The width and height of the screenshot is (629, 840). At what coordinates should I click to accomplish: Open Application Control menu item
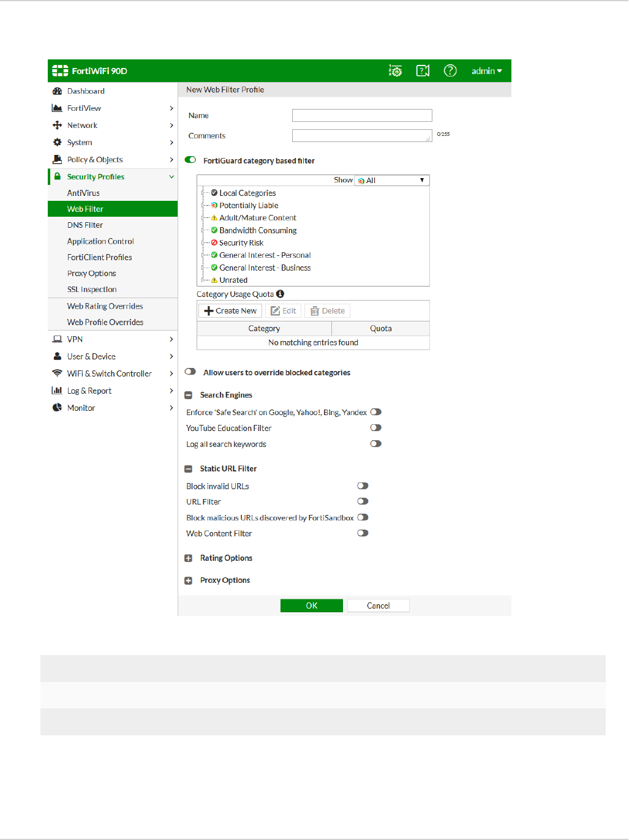click(100, 241)
